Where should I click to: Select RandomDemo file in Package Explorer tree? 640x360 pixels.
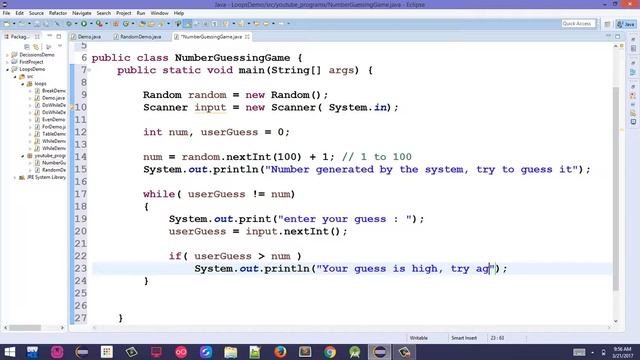50,170
